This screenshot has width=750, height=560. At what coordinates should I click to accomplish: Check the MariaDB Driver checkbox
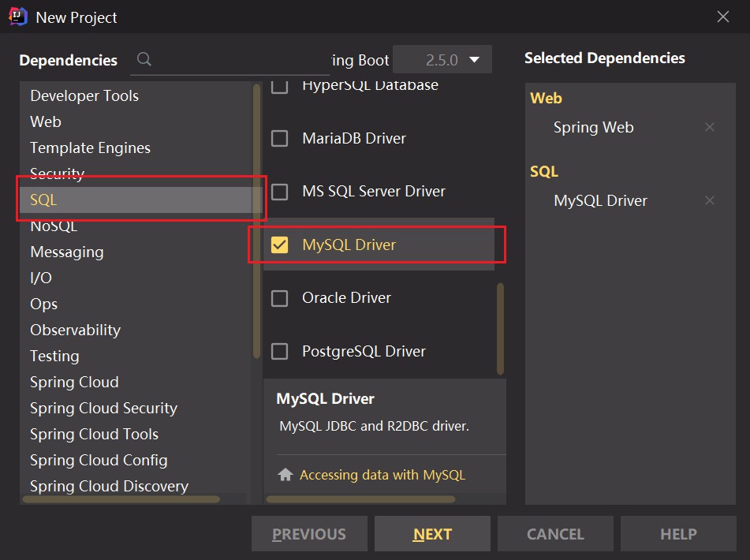279,139
